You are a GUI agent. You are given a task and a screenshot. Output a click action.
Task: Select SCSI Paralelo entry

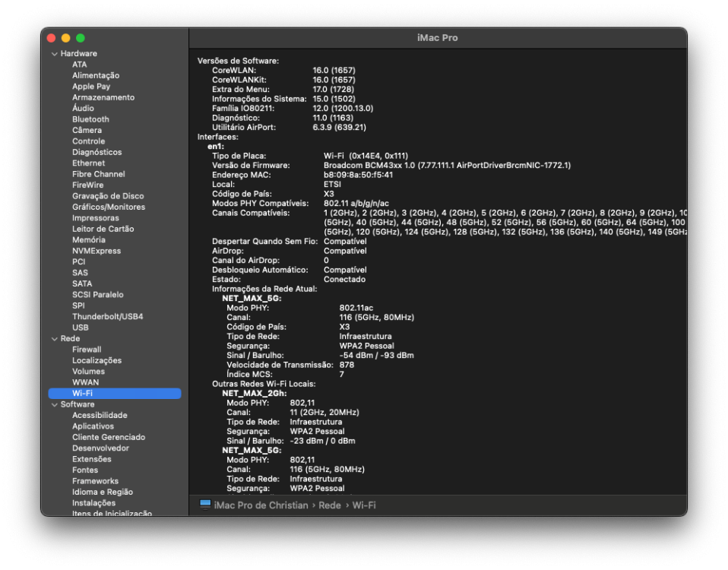(x=97, y=295)
